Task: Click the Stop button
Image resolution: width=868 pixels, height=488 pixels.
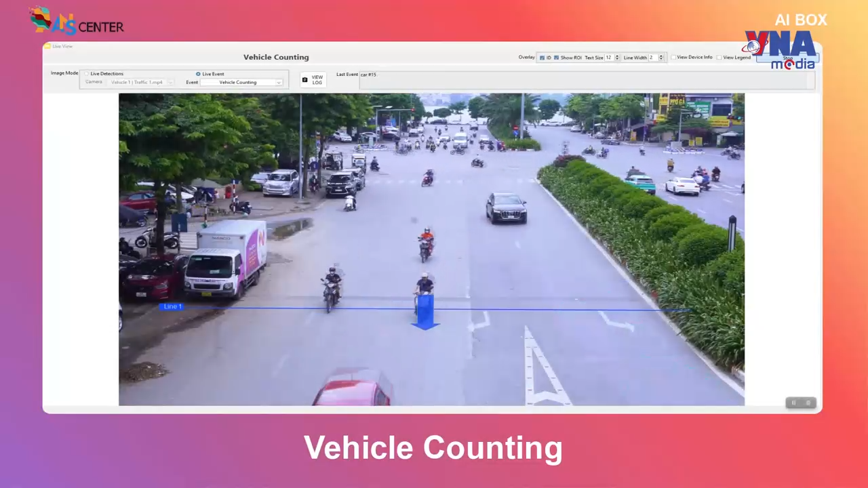Action: pyautogui.click(x=787, y=59)
